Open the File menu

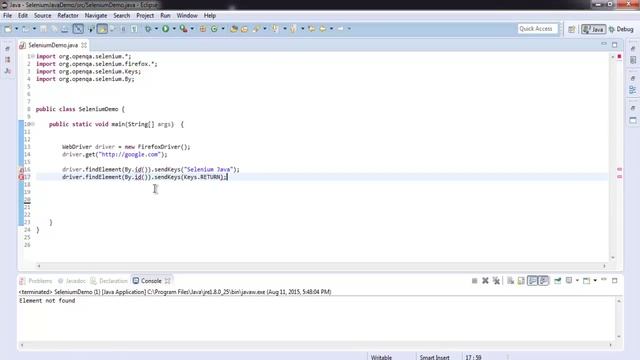point(7,16)
